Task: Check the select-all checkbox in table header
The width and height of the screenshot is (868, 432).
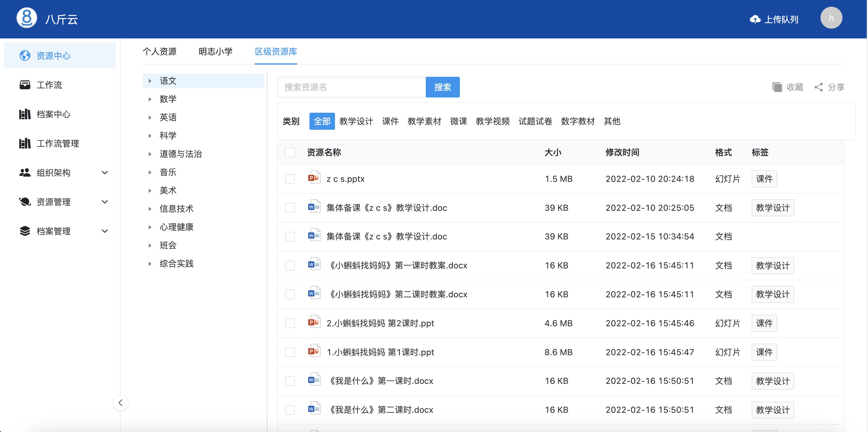Action: click(x=290, y=152)
